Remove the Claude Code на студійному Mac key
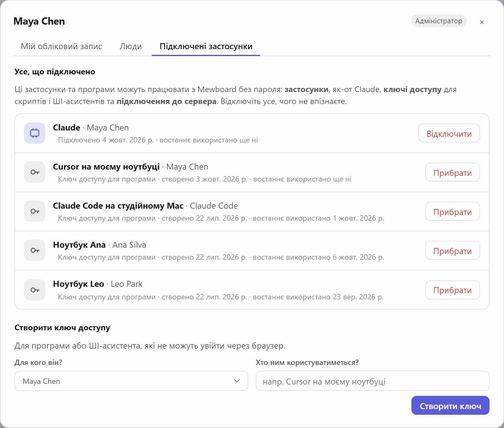This screenshot has height=428, width=504. click(452, 211)
